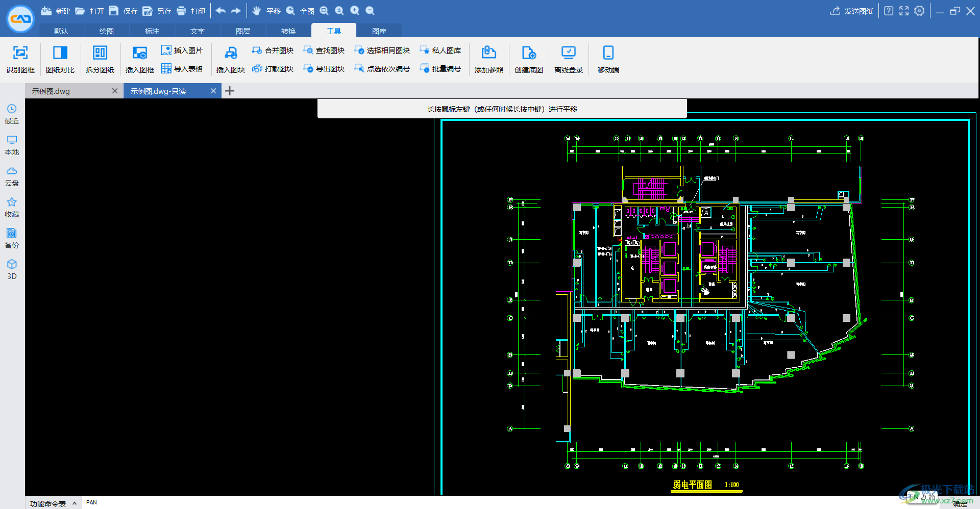The height and width of the screenshot is (509, 980).
Task: Click 识别图框 tool
Action: click(20, 59)
